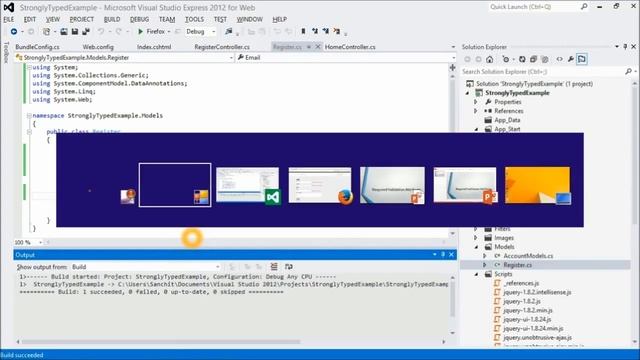The image size is (640, 360).
Task: Toggle Preview Selected Items in Solution Explorer
Action: pyautogui.click(x=582, y=60)
